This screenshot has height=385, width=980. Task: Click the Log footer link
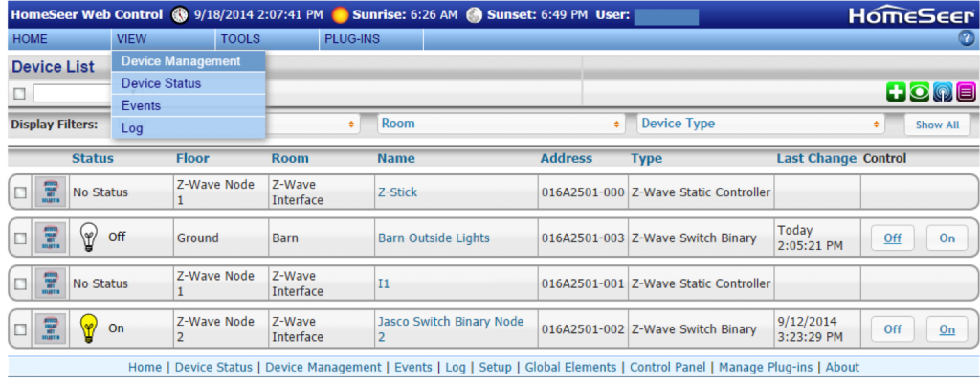456,368
